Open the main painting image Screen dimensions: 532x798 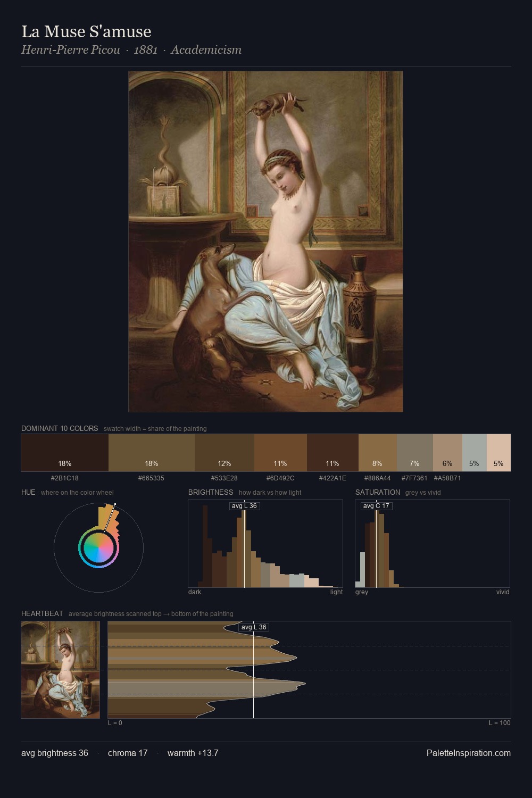(265, 242)
